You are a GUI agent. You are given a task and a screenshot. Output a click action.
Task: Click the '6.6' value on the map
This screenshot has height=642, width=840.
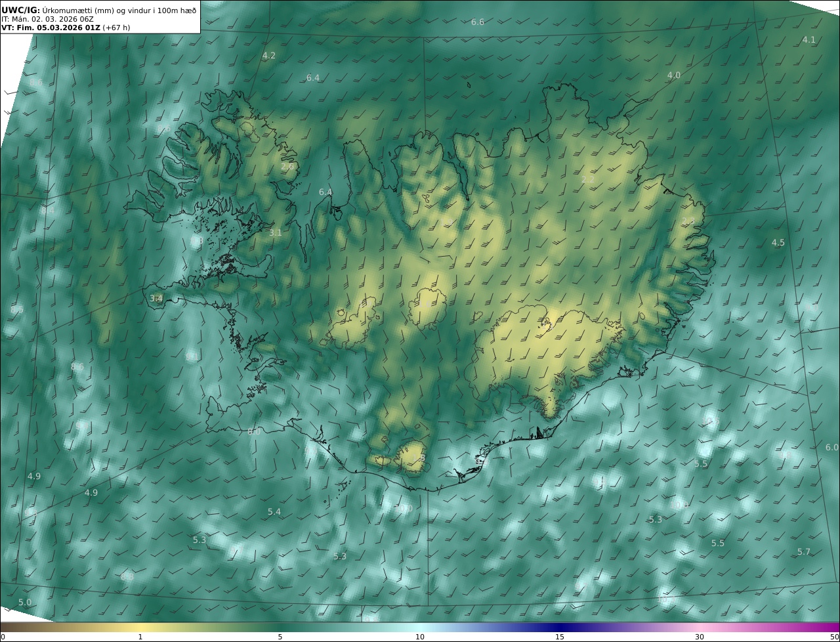tap(478, 22)
